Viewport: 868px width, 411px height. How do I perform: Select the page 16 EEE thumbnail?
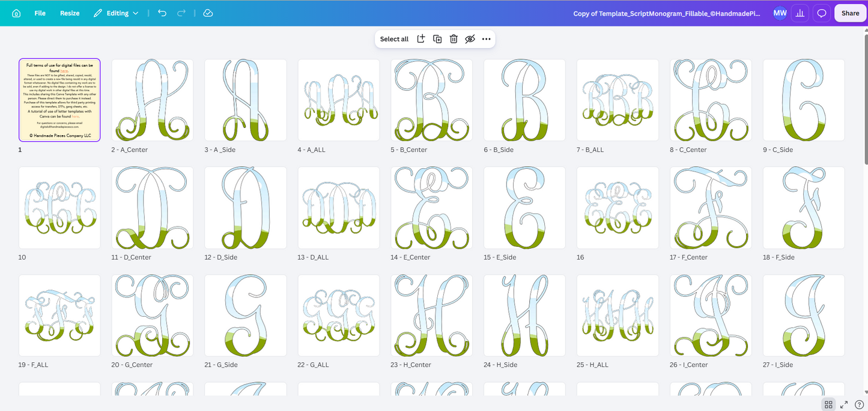click(618, 207)
